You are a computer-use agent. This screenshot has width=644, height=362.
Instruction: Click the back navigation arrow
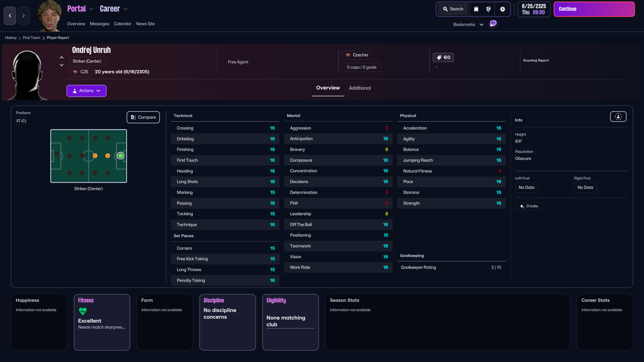(x=10, y=16)
